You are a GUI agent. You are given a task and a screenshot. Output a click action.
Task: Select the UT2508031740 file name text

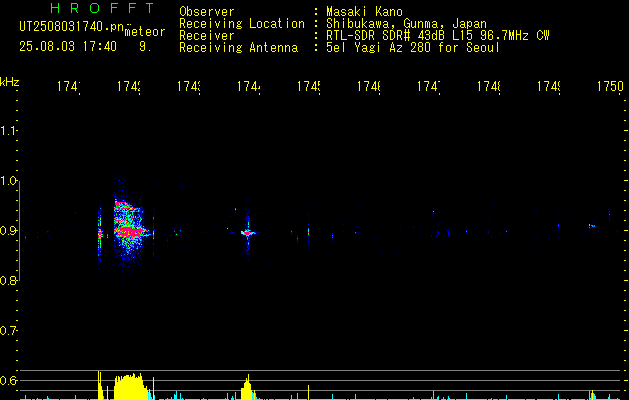pos(72,26)
